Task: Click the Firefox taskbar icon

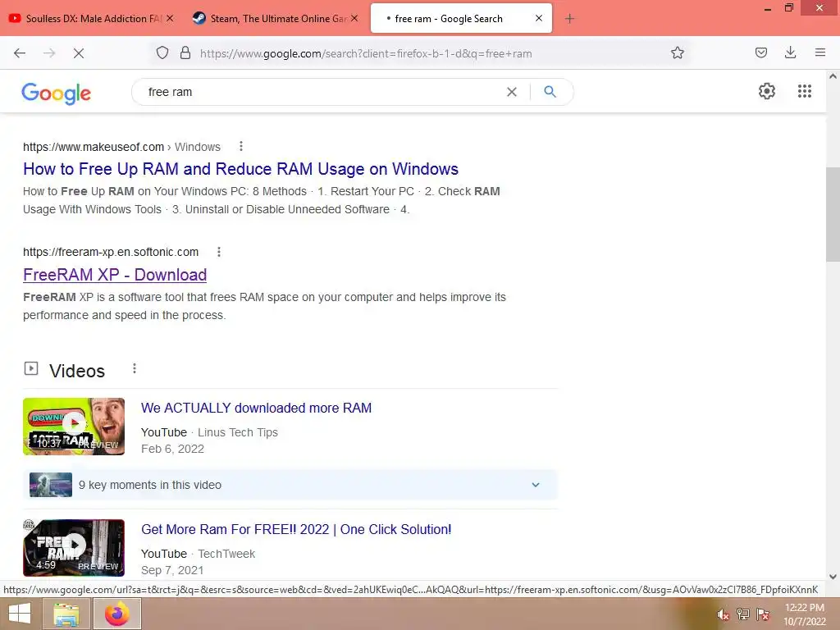Action: [117, 614]
